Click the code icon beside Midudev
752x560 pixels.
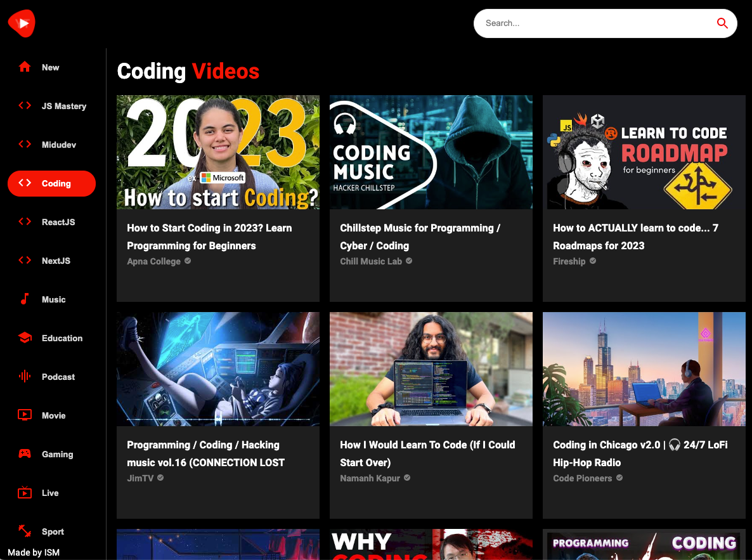coord(25,145)
